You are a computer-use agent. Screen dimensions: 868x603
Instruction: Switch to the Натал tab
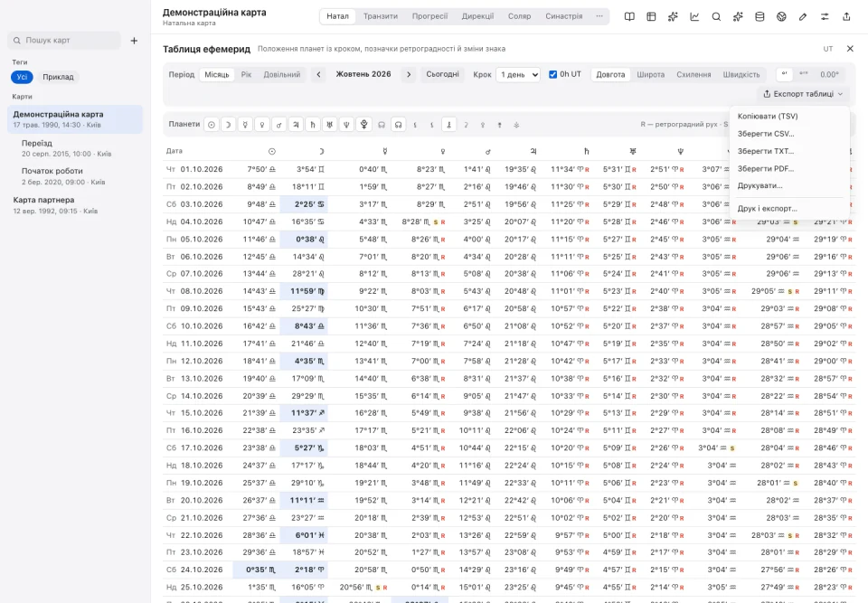pyautogui.click(x=337, y=16)
